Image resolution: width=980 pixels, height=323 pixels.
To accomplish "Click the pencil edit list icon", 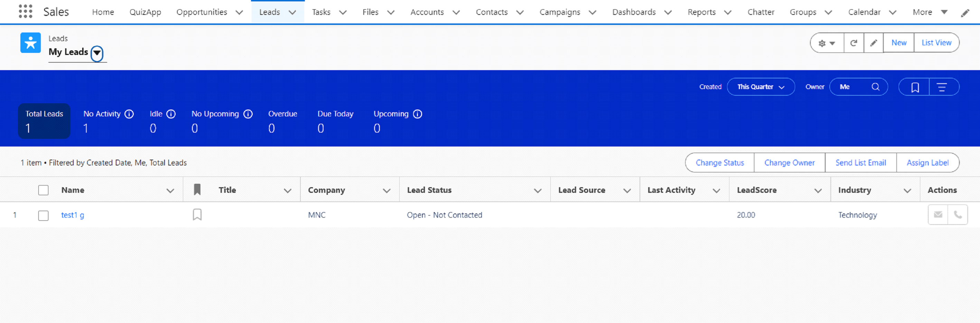I will pos(874,43).
